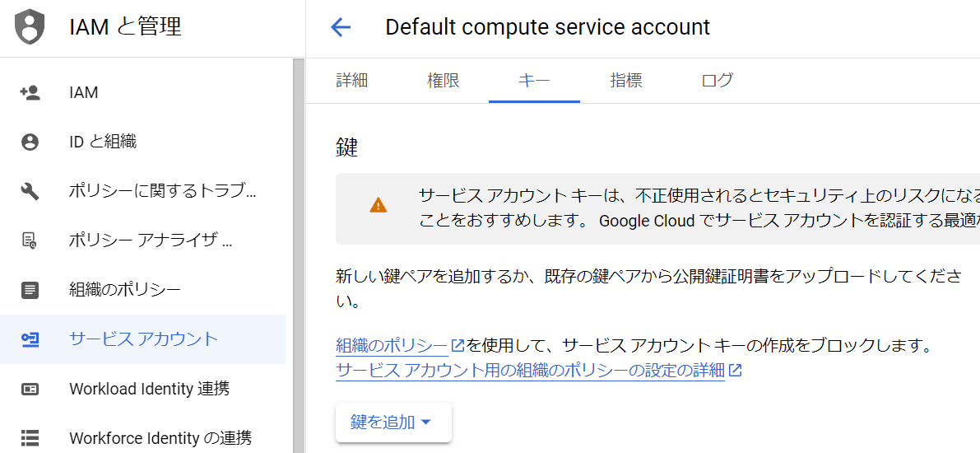The image size is (980, 453).
Task: Click the ポリシー アナライザ document icon
Action: (x=30, y=241)
